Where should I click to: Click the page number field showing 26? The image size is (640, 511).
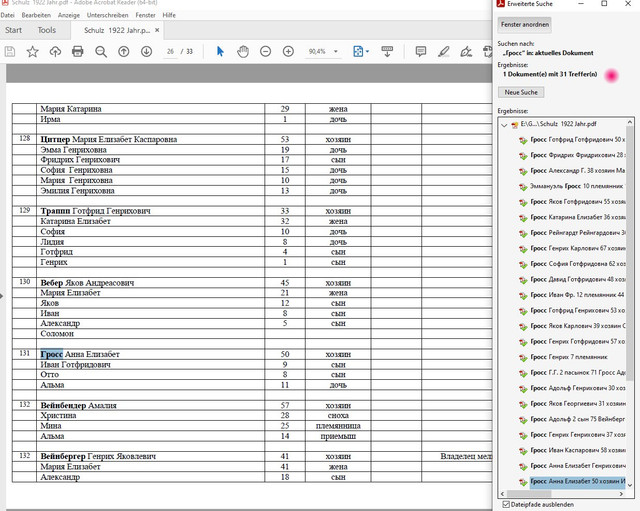(171, 51)
